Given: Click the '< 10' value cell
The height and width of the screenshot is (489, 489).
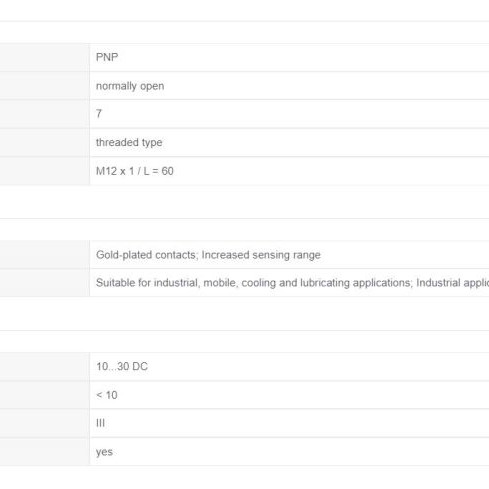Looking at the screenshot, I should coord(289,395).
